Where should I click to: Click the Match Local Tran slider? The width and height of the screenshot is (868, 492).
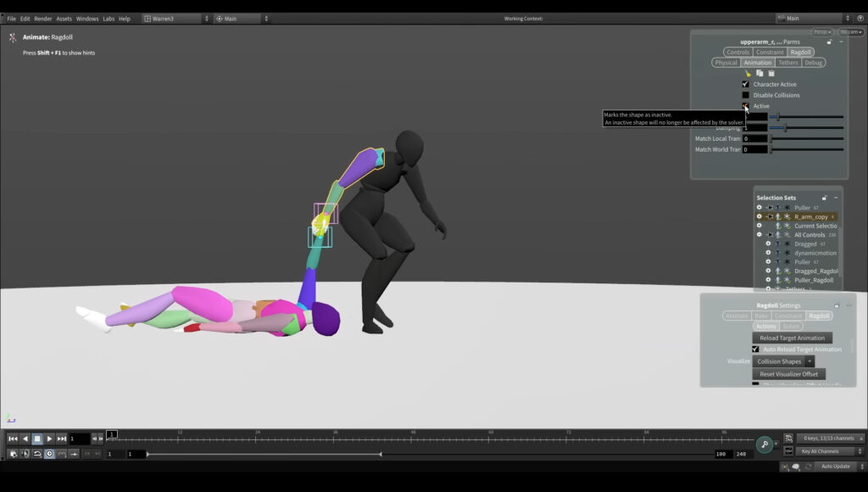[807, 138]
